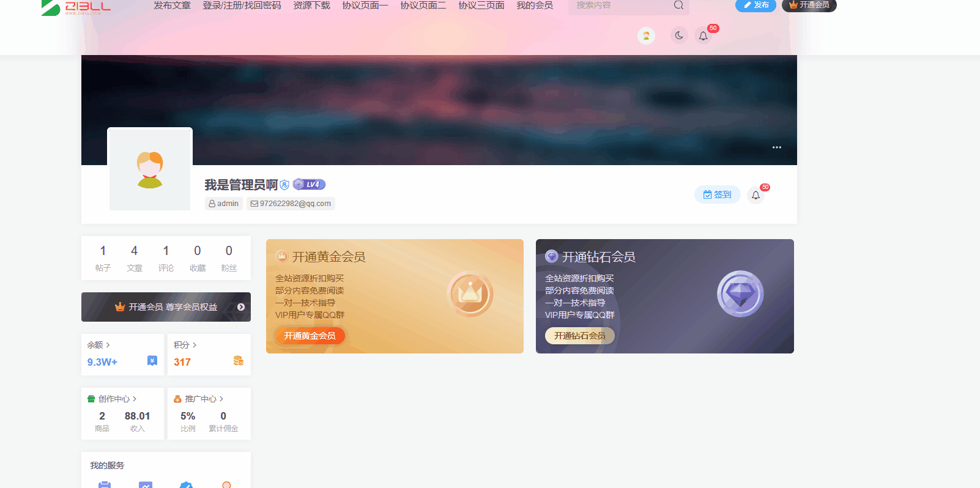The height and width of the screenshot is (488, 980).
Task: Toggle dark mode moon icon
Action: point(679,35)
